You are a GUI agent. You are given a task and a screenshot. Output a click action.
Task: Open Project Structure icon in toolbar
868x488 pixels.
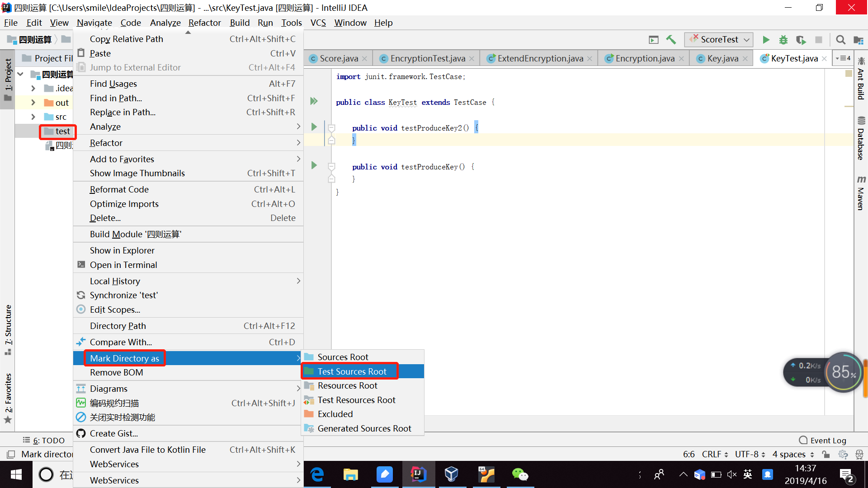(x=858, y=40)
